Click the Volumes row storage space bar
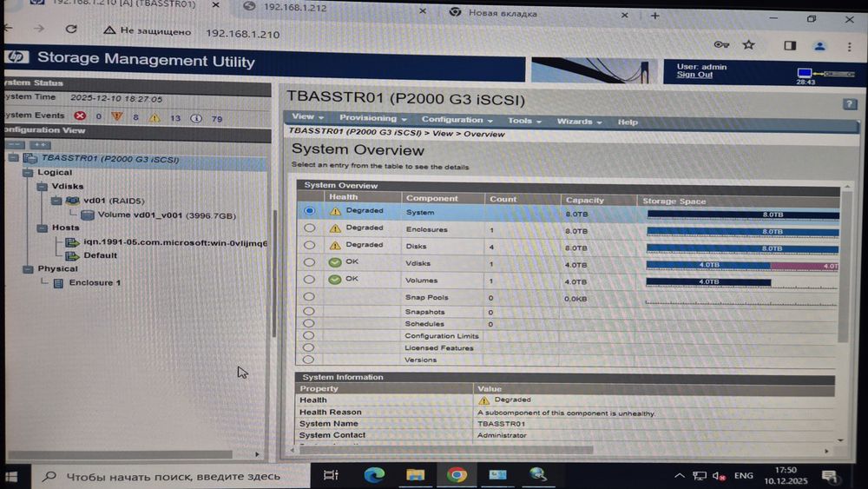 708,282
